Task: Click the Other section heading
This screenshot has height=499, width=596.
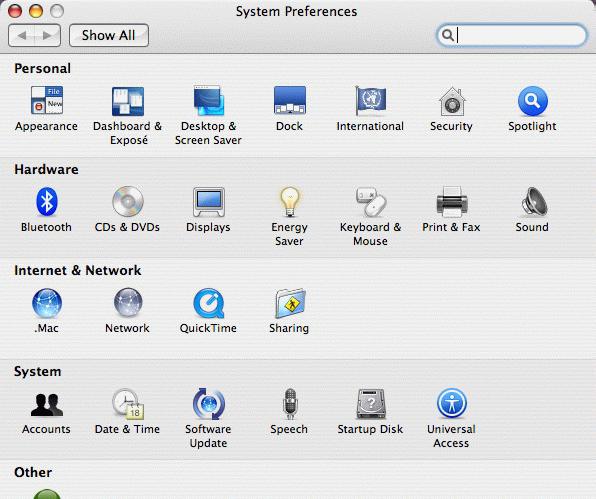Action: coord(33,472)
